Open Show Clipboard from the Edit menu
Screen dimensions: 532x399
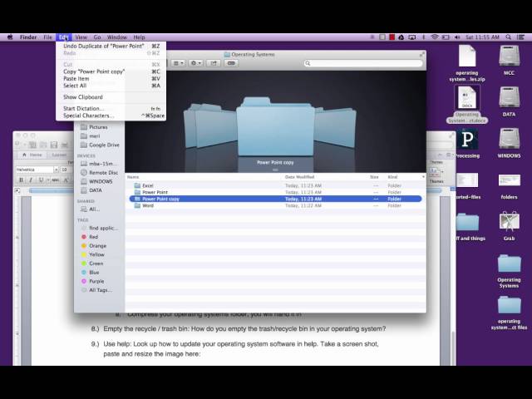(x=111, y=97)
